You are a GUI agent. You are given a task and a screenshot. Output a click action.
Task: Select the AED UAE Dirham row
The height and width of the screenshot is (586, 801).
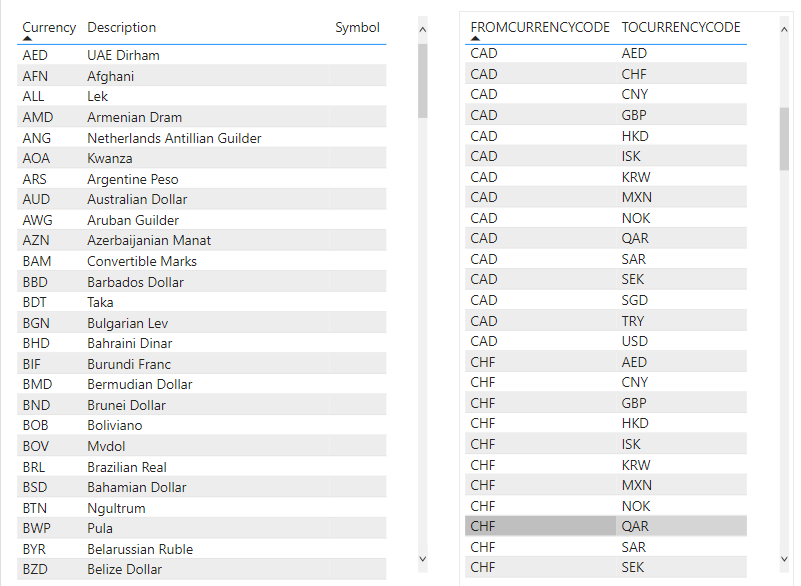coord(150,55)
